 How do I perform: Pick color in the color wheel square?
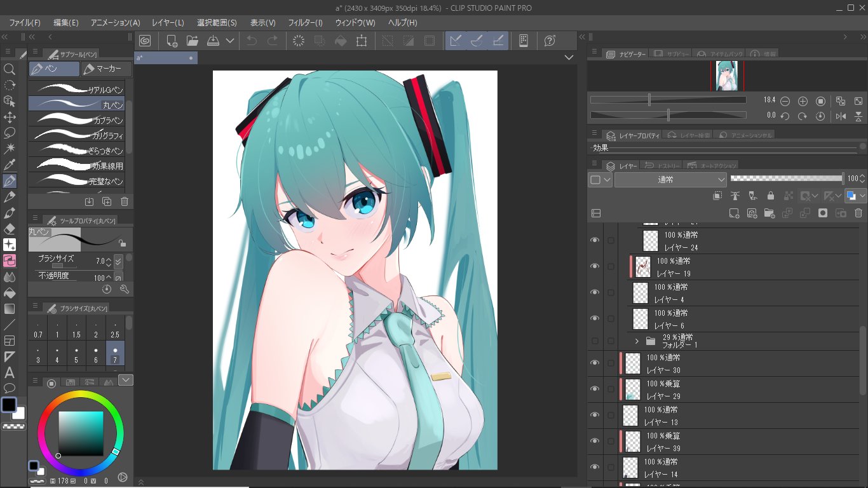click(81, 433)
